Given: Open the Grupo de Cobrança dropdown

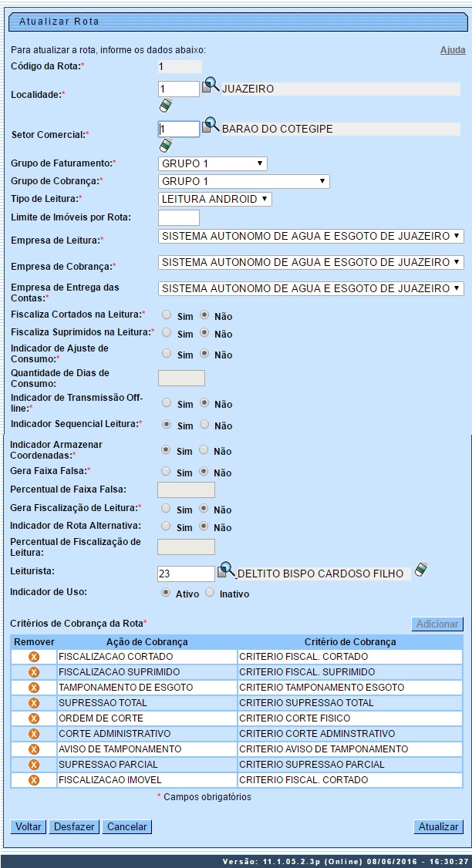Looking at the screenshot, I should pos(244,182).
